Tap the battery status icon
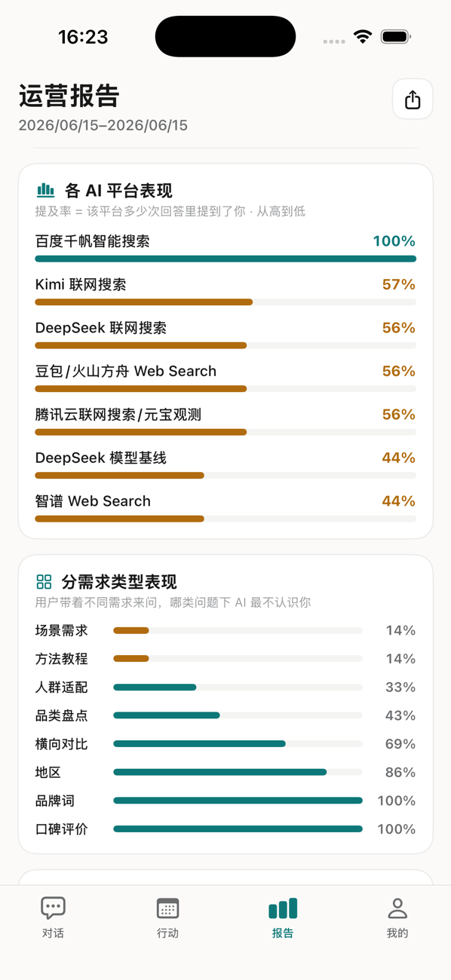This screenshot has width=451, height=980. (x=396, y=36)
